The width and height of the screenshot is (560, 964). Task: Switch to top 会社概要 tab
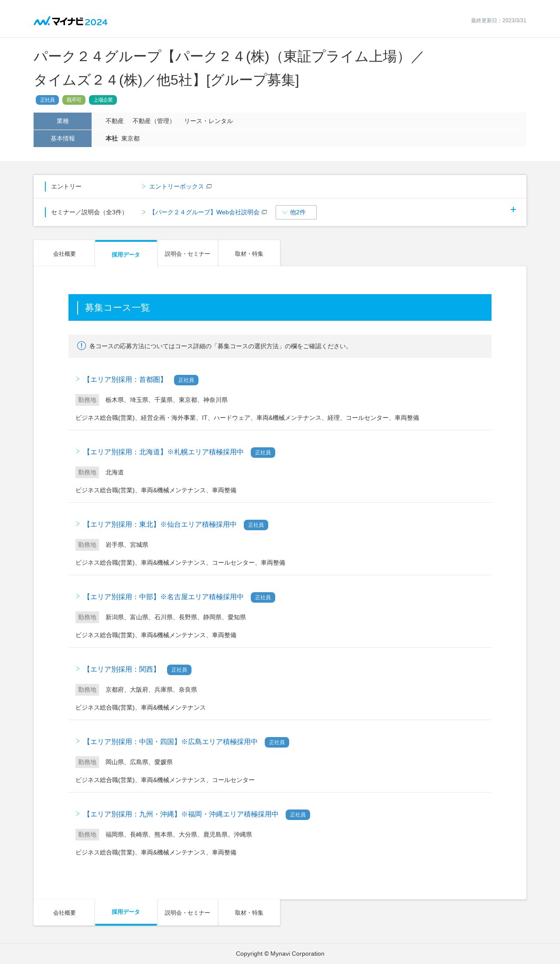pyautogui.click(x=64, y=254)
